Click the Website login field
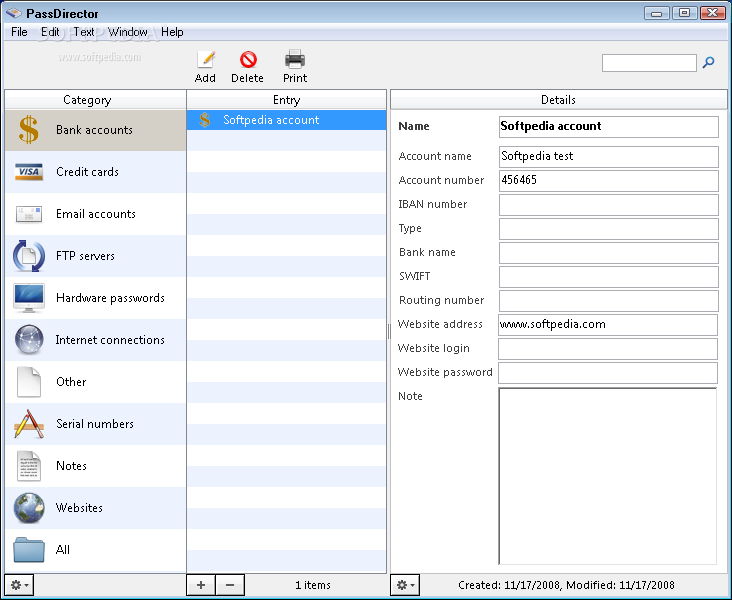The image size is (732, 600). 608,349
